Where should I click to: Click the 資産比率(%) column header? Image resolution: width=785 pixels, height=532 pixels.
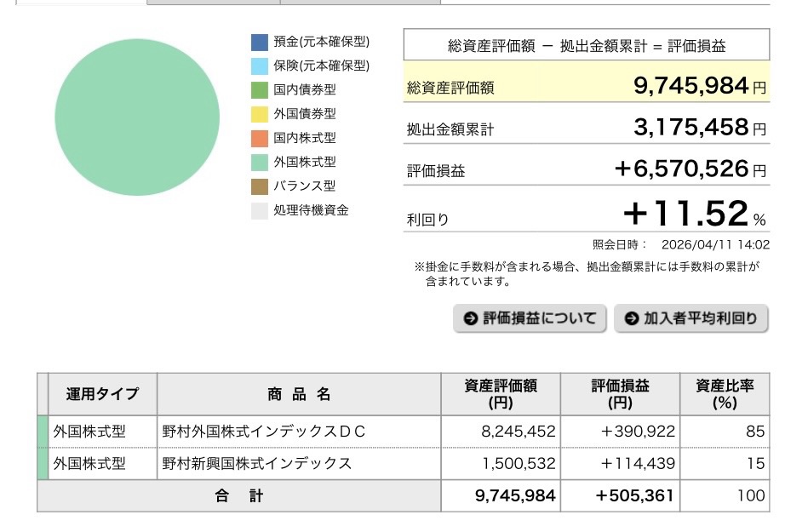725,394
